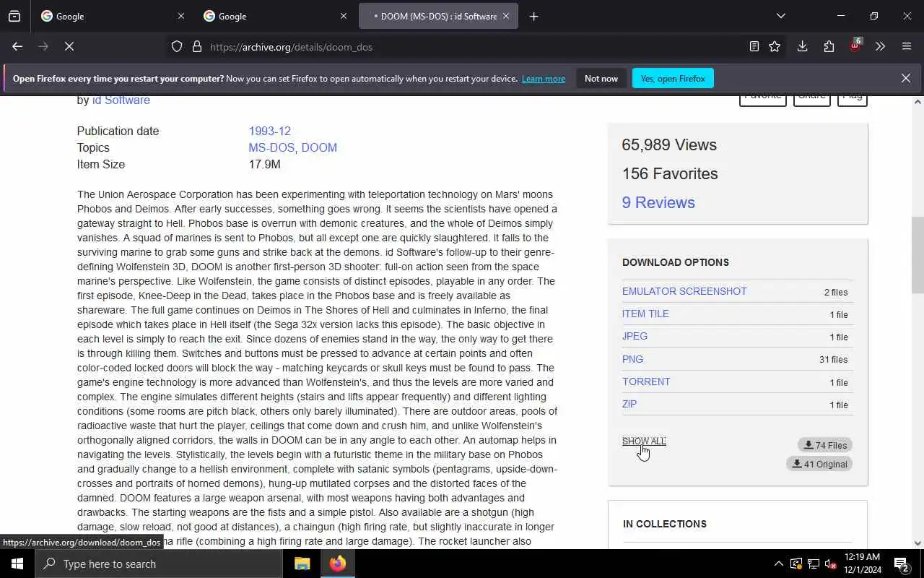Screen dimensions: 924x578
Task: Download the 41 Original files
Action: [819, 464]
